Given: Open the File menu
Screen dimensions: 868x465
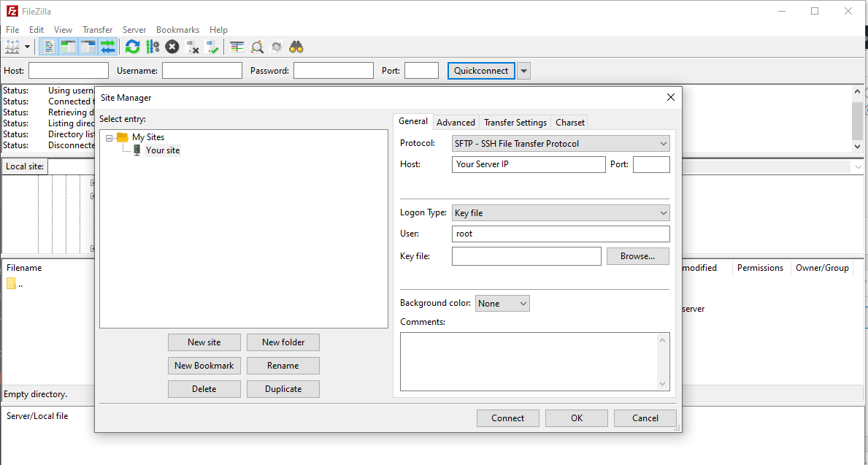Looking at the screenshot, I should pyautogui.click(x=12, y=30).
